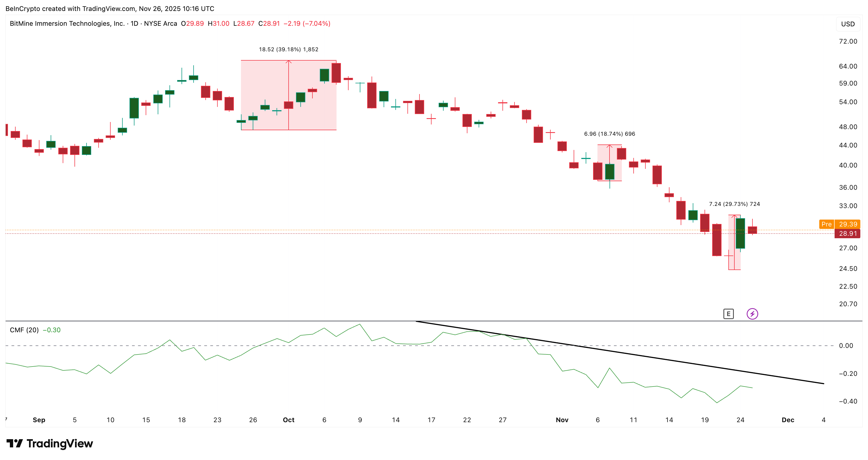Select the "6.96 (18.74%) 696" measurement label

click(x=609, y=134)
